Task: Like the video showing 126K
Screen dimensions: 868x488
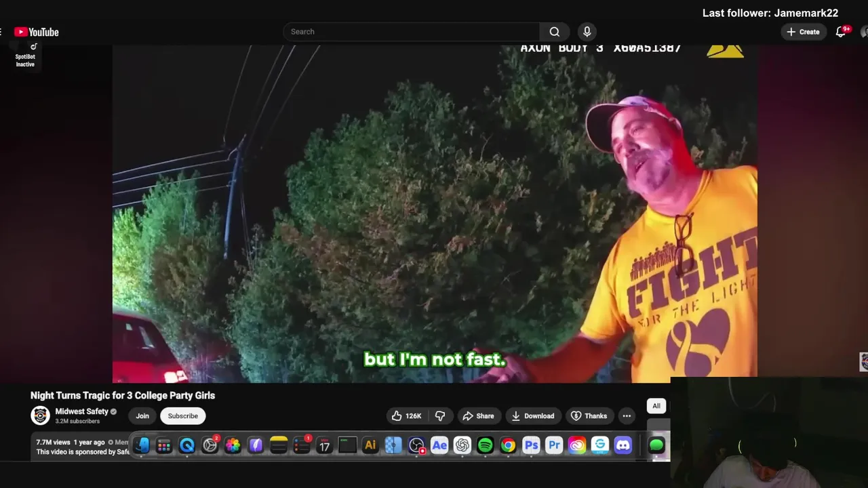Action: pos(407,416)
